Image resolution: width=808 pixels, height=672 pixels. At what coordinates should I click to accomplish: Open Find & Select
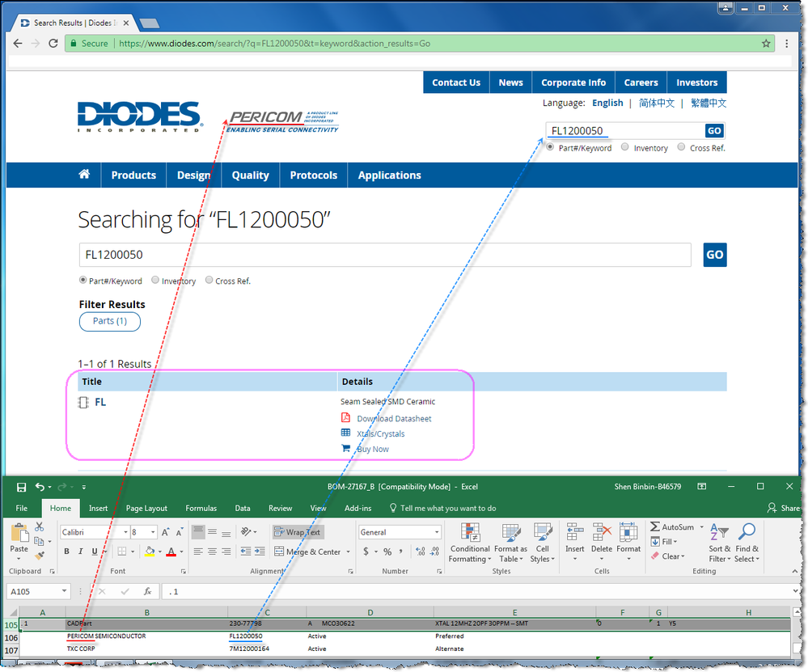tap(747, 543)
